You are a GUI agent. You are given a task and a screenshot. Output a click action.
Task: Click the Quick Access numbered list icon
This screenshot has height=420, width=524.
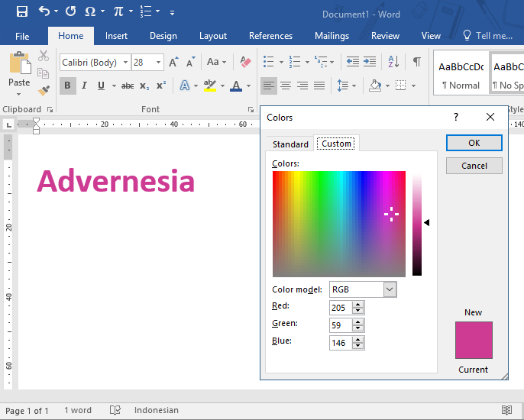click(146, 11)
